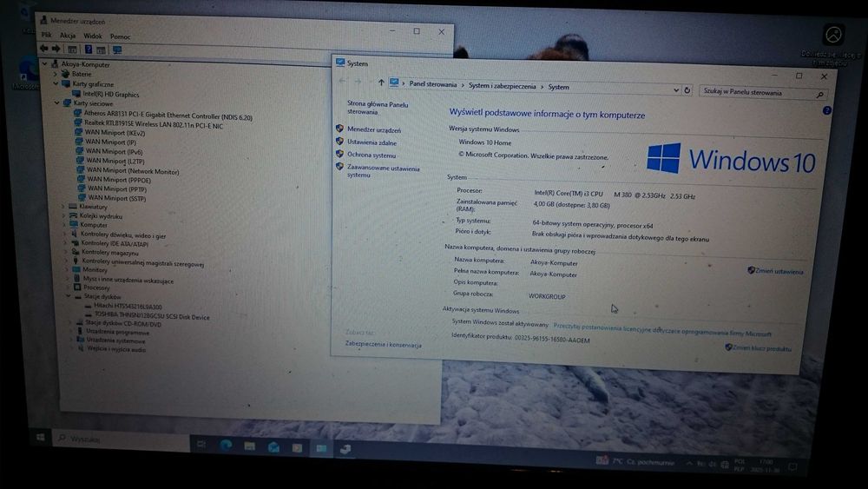Click the taskbar Wyszukaj search box
The image size is (868, 489).
coord(122,439)
